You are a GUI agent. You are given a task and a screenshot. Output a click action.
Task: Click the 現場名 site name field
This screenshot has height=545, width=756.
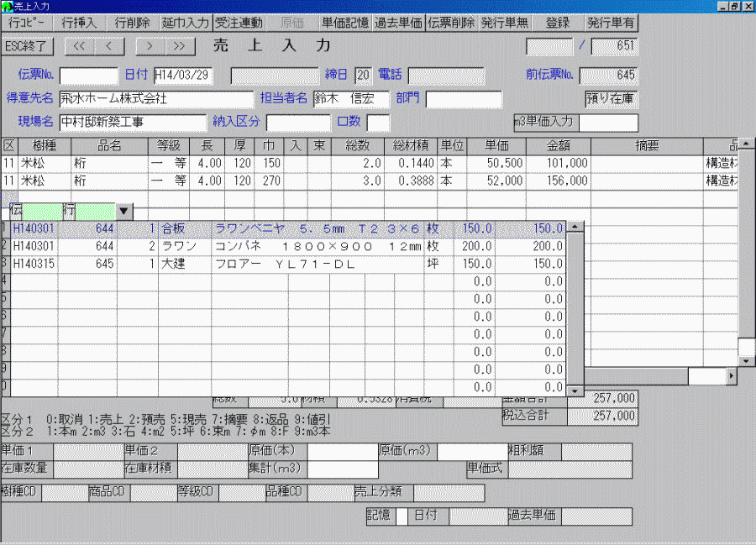pyautogui.click(x=133, y=123)
